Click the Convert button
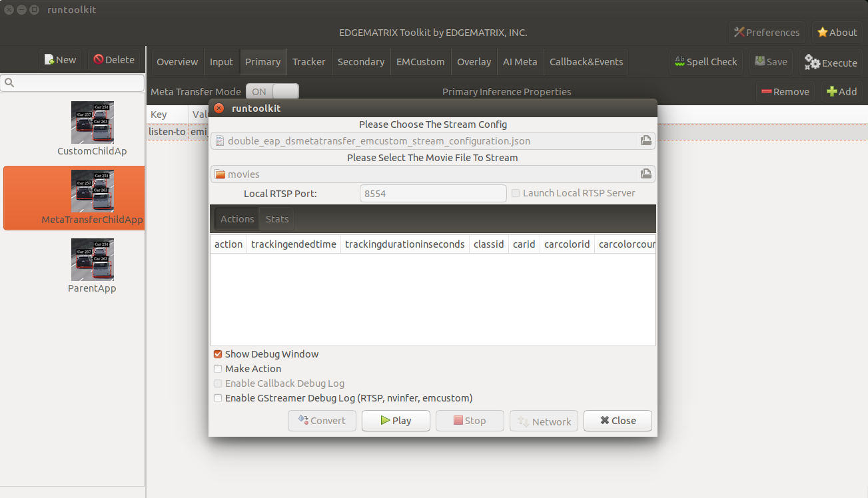Image resolution: width=868 pixels, height=498 pixels. click(322, 421)
